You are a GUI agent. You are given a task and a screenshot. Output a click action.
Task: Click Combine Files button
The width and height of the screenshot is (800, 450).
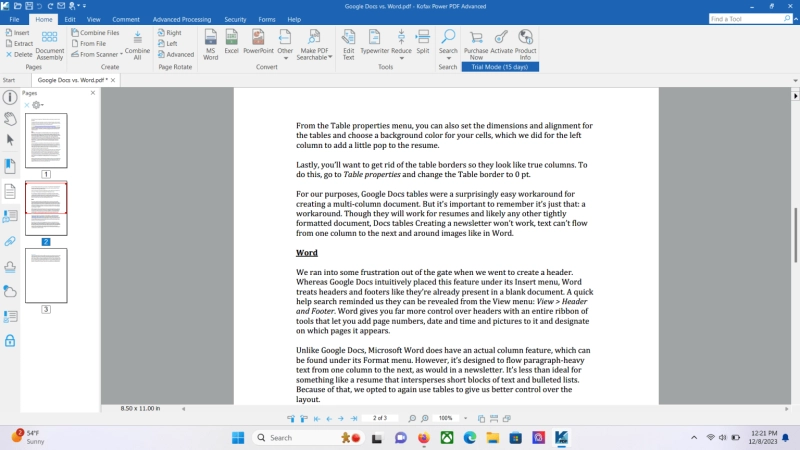[95, 33]
